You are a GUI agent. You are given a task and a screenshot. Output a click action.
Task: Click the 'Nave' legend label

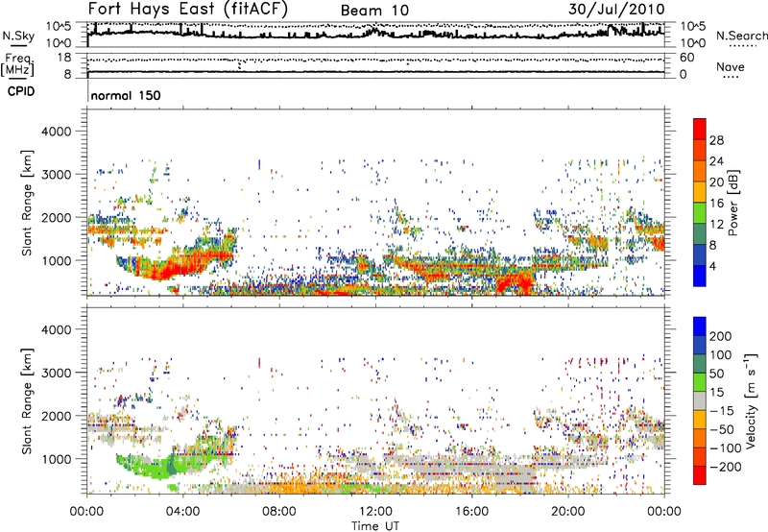730,66
